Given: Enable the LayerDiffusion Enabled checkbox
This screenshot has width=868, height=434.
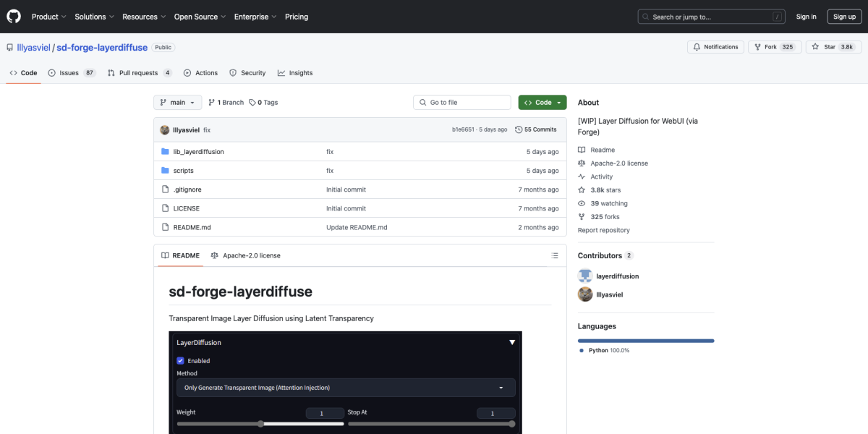Looking at the screenshot, I should tap(180, 360).
